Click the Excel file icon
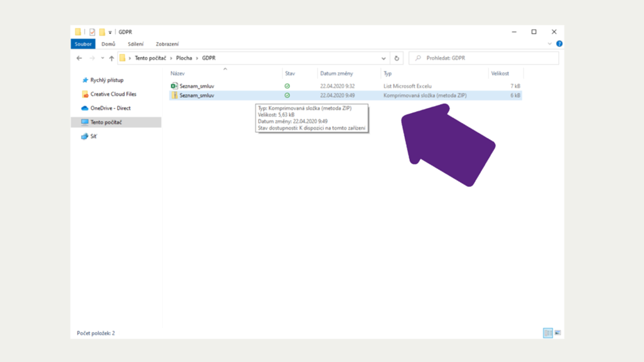The image size is (644, 362). (x=174, y=86)
